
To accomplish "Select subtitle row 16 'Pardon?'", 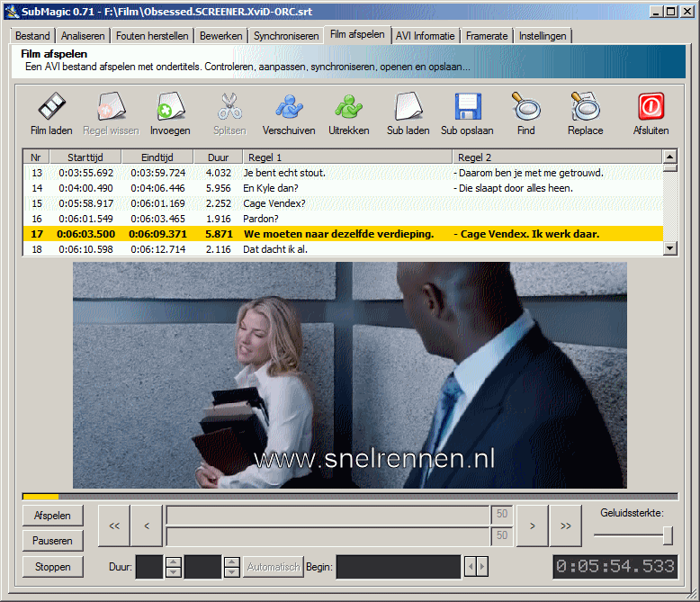I will [343, 219].
